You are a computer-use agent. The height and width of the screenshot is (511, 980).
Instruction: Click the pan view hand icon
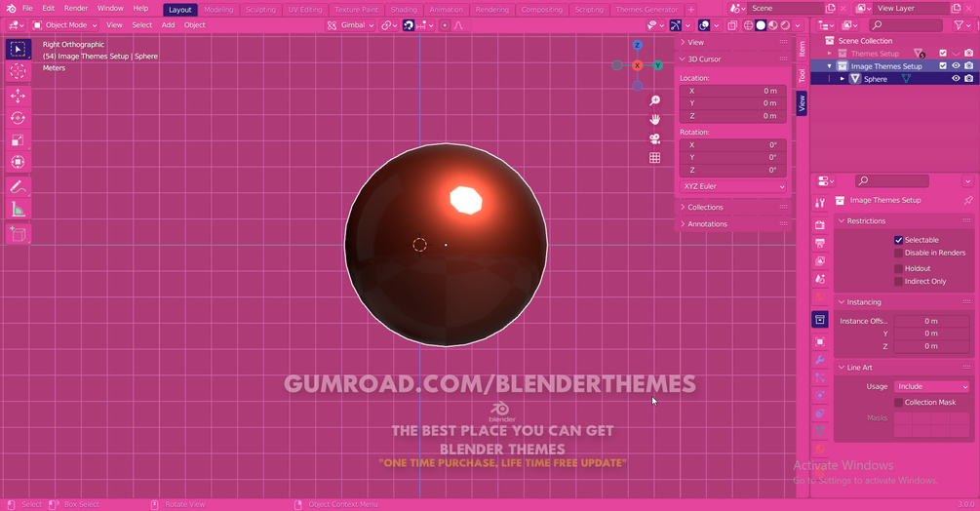(x=654, y=119)
